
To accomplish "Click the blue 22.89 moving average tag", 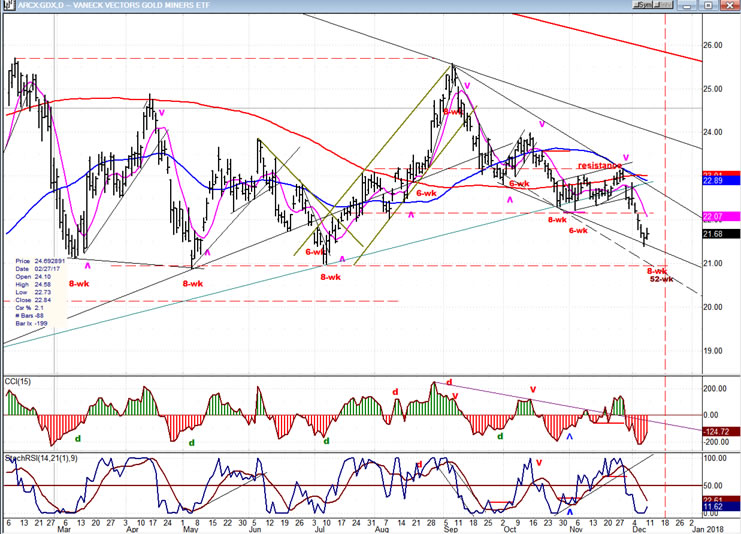I will click(721, 181).
